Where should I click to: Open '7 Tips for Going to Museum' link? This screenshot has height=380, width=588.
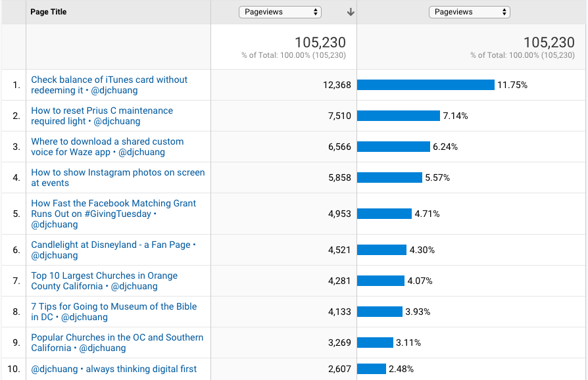click(x=114, y=312)
